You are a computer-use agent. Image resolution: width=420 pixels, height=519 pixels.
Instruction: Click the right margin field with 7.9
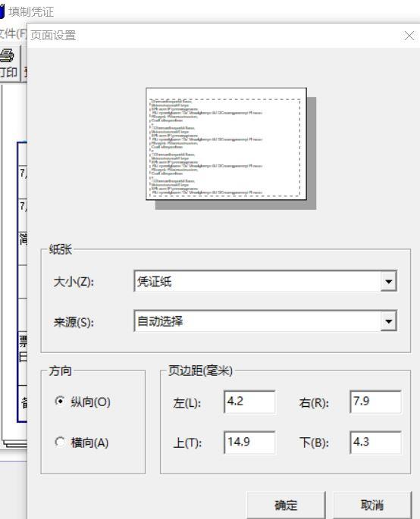[375, 402]
